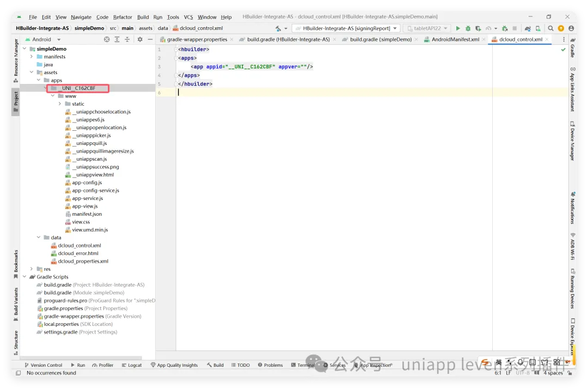Open the Gradle side panel
This screenshot has height=388, width=588.
(573, 47)
